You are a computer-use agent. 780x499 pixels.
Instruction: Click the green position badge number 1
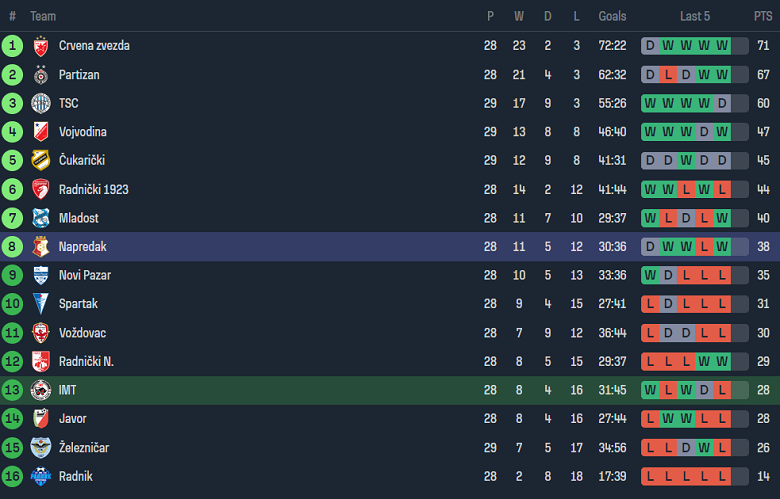[x=12, y=46]
